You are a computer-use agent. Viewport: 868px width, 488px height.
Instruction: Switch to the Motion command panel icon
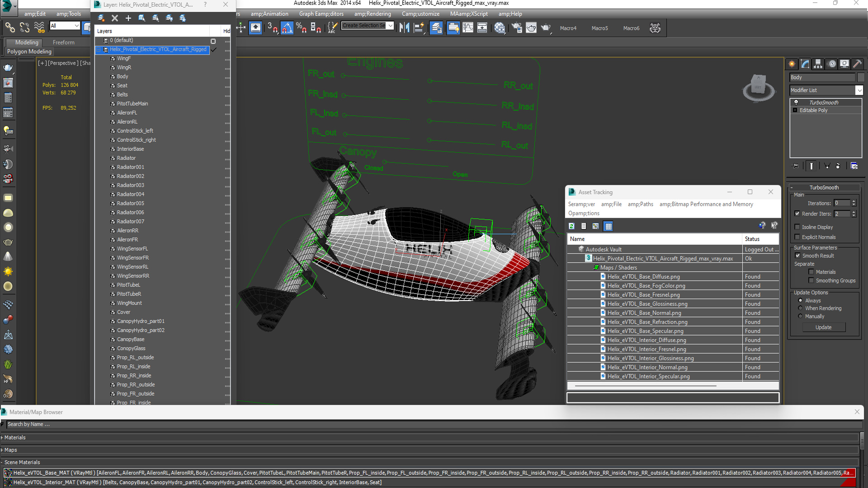[x=832, y=64]
